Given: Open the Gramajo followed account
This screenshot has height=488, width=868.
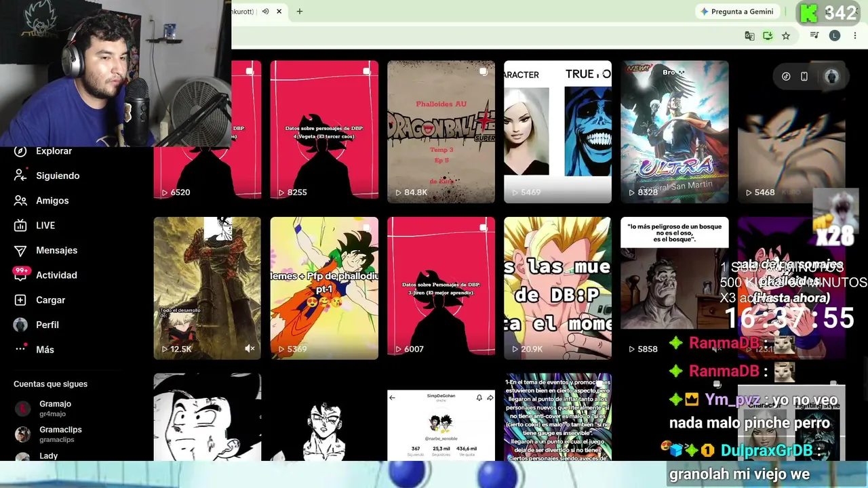Looking at the screenshot, I should click(43, 408).
